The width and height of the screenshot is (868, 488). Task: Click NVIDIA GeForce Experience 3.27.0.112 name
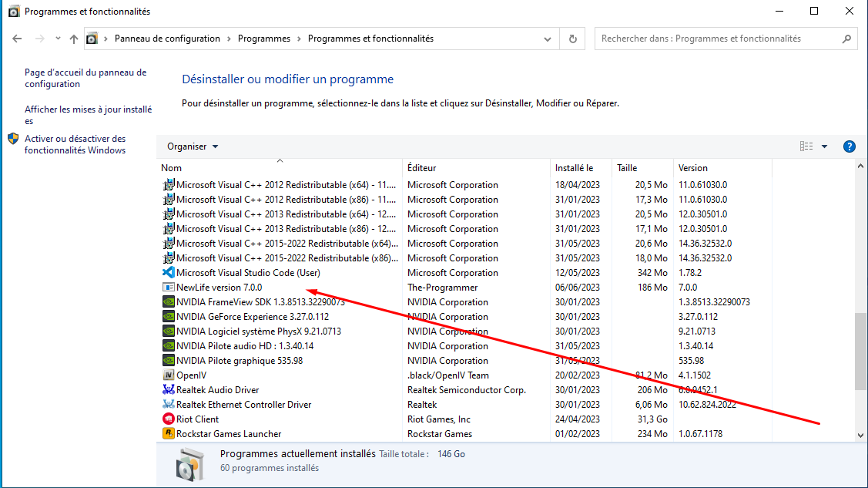click(253, 317)
